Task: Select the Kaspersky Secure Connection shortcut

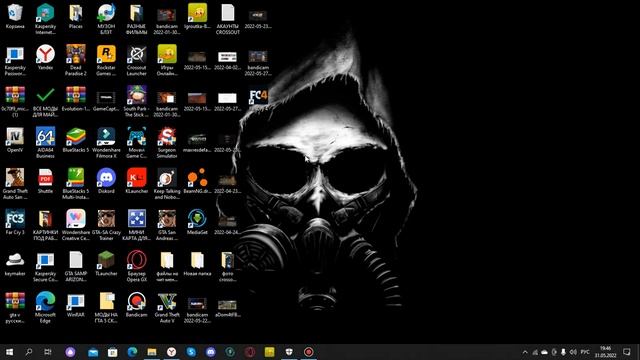Action: click(x=45, y=266)
